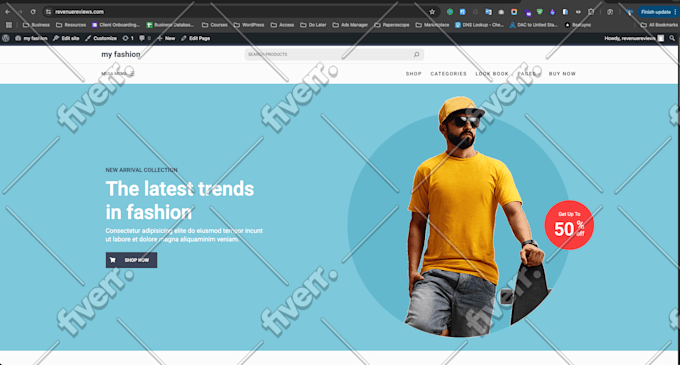Open the Business Database bookmark
Image resolution: width=680 pixels, height=365 pixels.
(170, 25)
